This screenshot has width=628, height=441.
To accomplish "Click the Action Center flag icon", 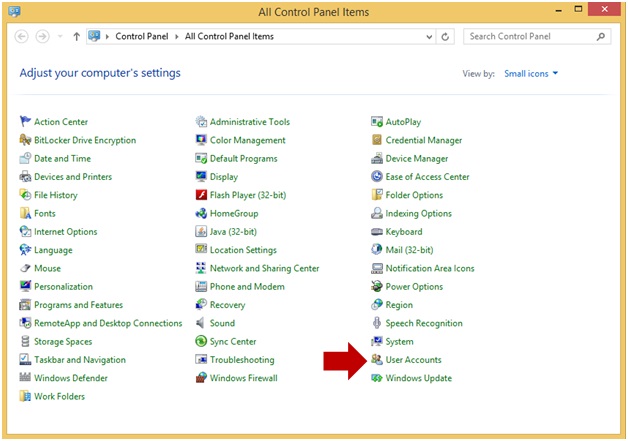I will pyautogui.click(x=26, y=122).
